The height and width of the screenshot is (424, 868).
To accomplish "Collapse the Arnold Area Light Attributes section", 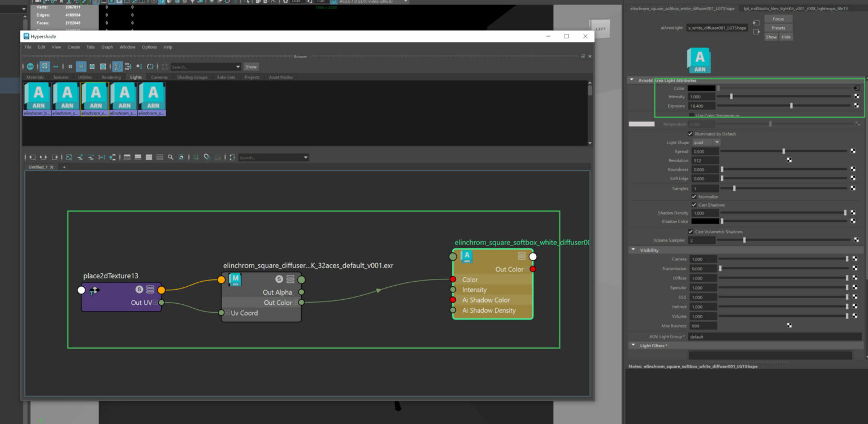I will (x=632, y=80).
